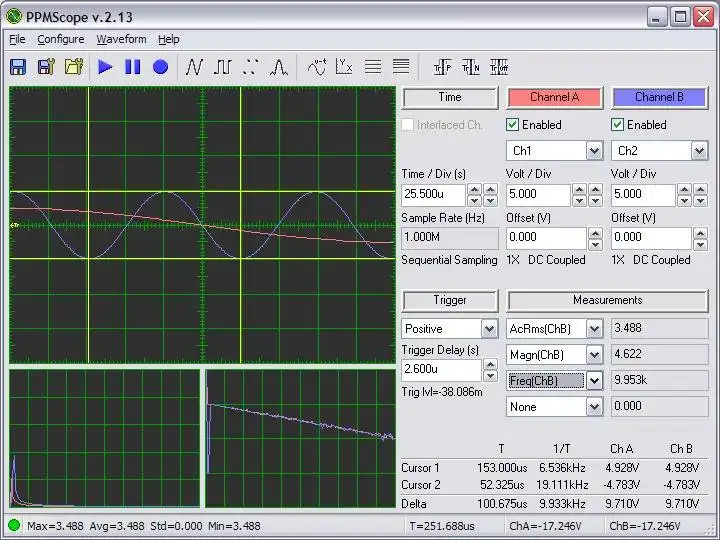720x540 pixels.
Task: Click the open folder toolbar icon
Action: coord(73,67)
